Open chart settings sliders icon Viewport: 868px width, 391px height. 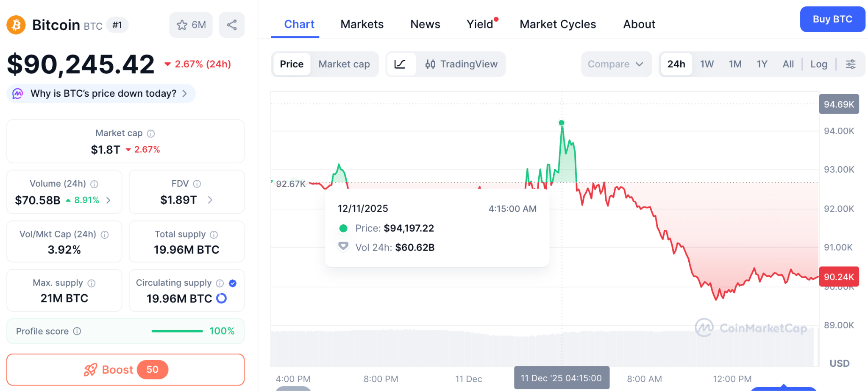[x=851, y=64]
